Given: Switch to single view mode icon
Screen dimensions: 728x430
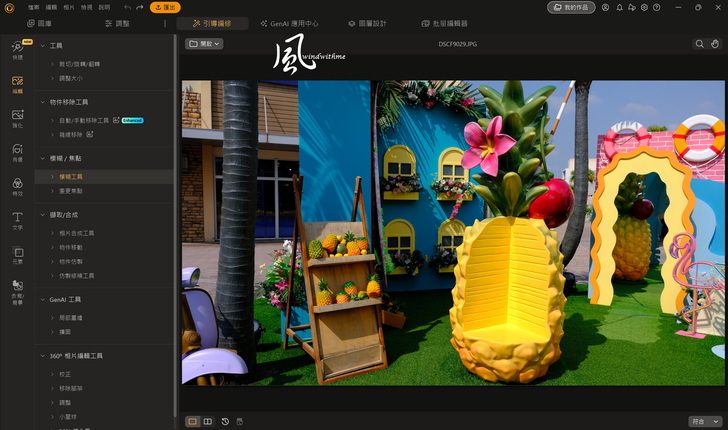Looking at the screenshot, I should coord(192,421).
